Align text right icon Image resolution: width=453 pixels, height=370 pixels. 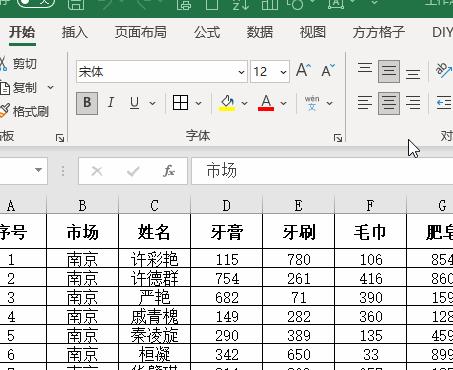413,103
